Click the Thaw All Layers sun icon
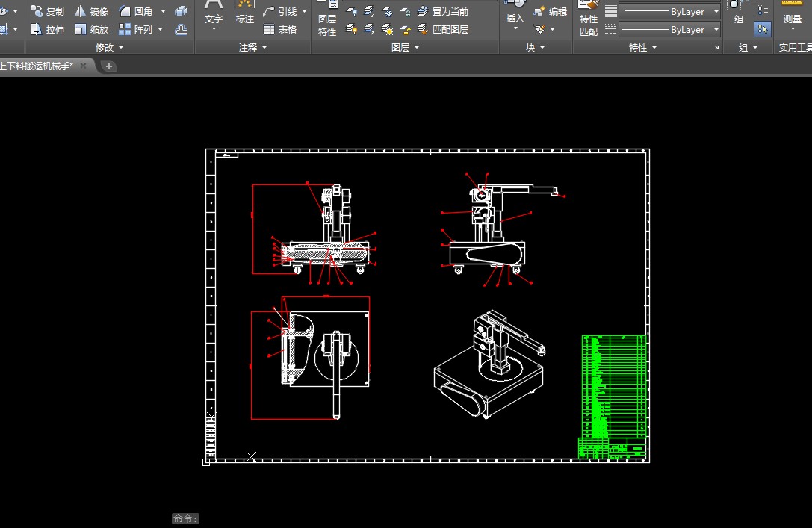Viewport: 812px width, 528px height. [388, 30]
